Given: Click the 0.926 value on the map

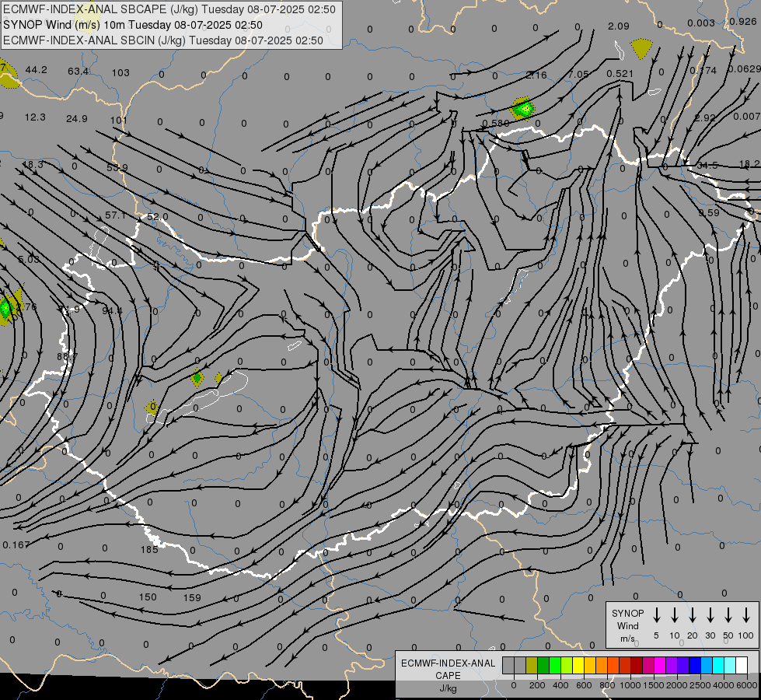Looking at the screenshot, I should coord(742,21).
